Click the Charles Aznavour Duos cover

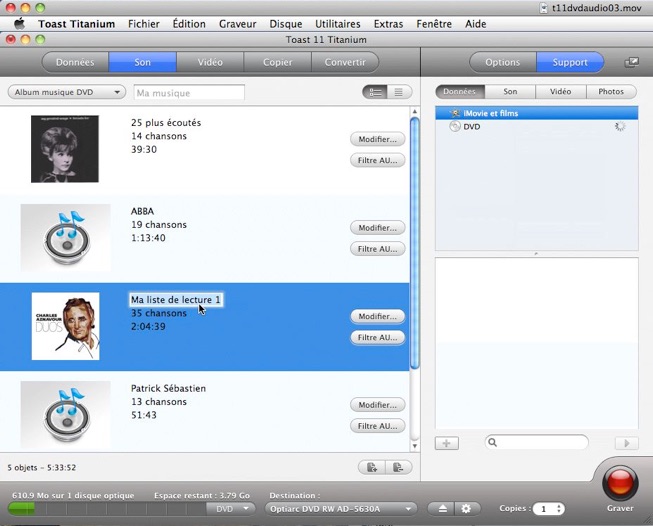click(x=65, y=326)
